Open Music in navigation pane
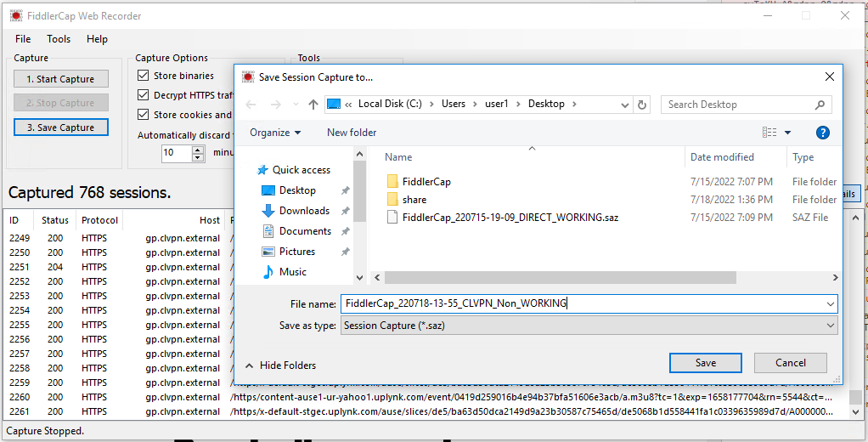Screen dimensions: 868x442 tap(293, 272)
